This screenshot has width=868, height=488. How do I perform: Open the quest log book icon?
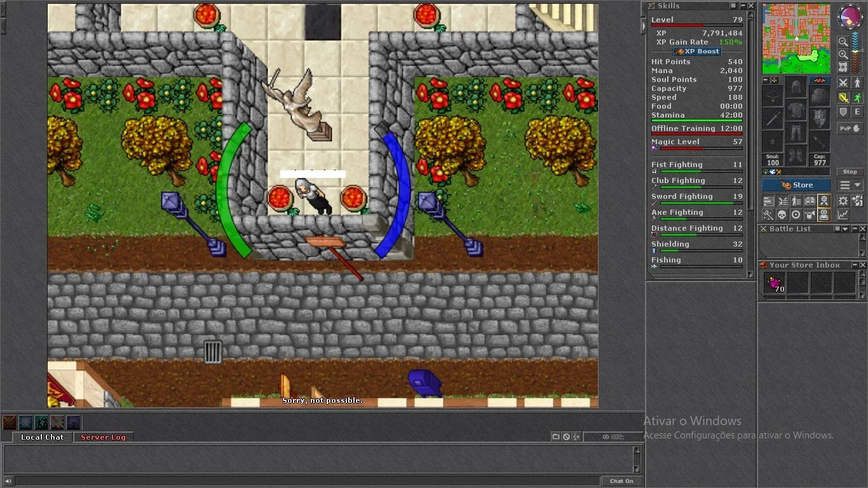click(x=810, y=200)
